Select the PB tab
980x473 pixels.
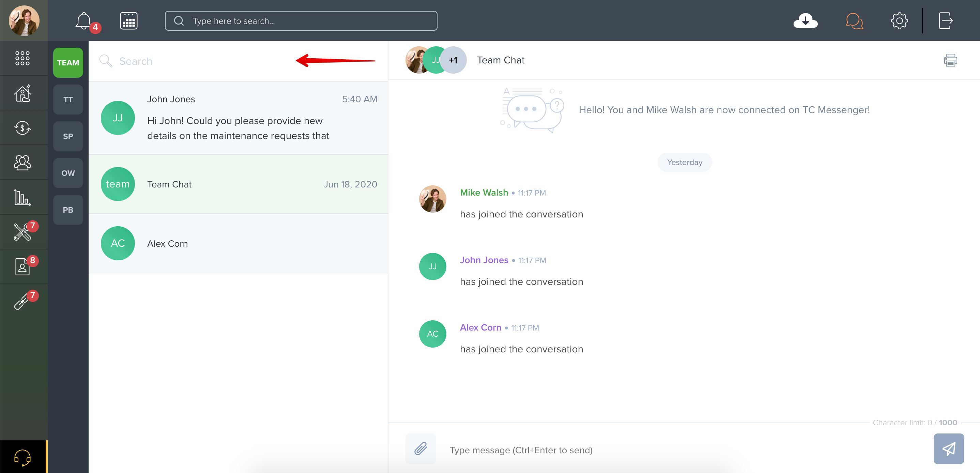pyautogui.click(x=68, y=210)
